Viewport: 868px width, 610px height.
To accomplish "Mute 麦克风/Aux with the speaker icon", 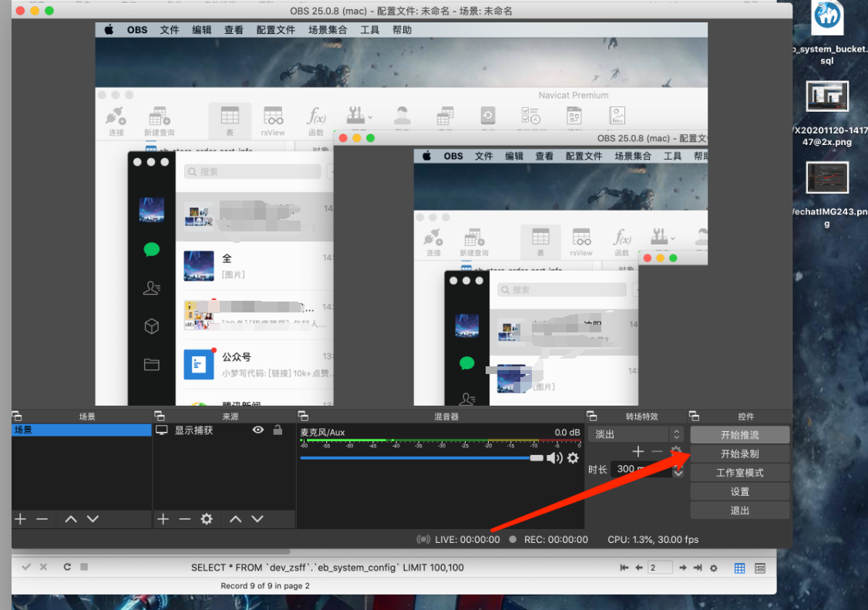I will (x=554, y=457).
